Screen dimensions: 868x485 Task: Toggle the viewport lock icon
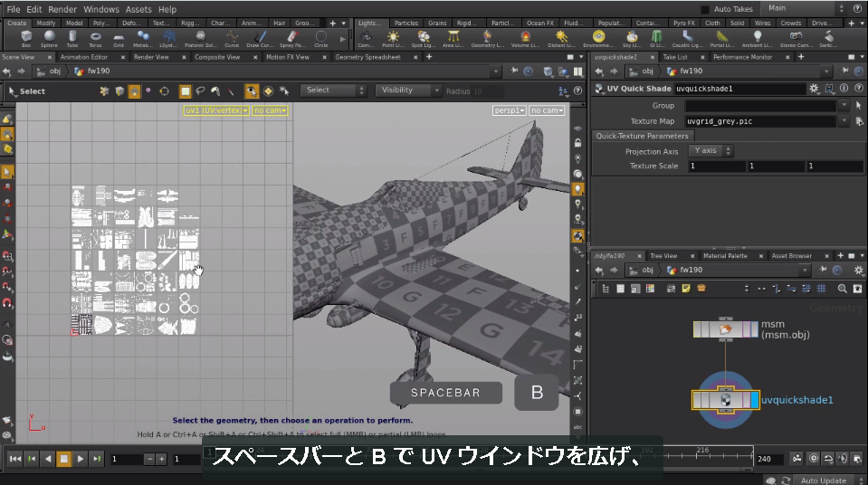point(577,143)
